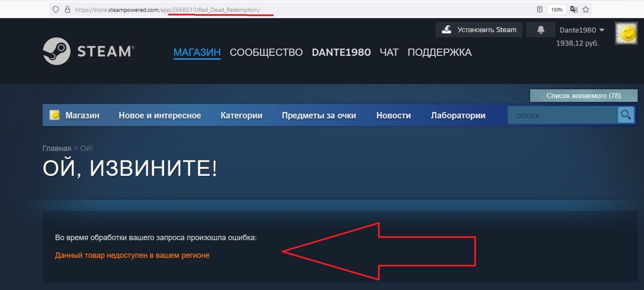Viewport: 644px width, 290px height.
Task: Open the ПОДДЕРЖКА top menu
Action: click(440, 53)
